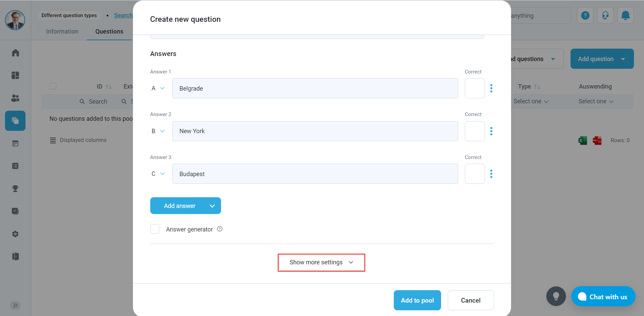Select the Questions tab

pos(109,32)
